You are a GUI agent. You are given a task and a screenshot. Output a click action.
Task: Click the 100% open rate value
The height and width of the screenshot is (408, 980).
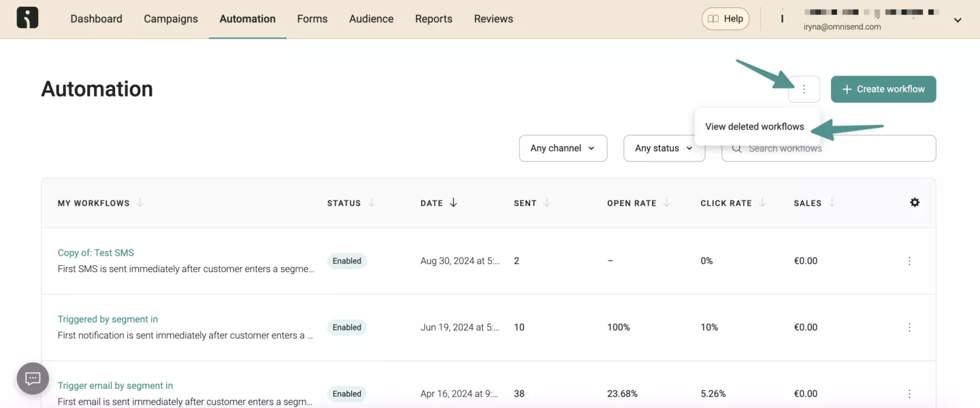coord(619,328)
